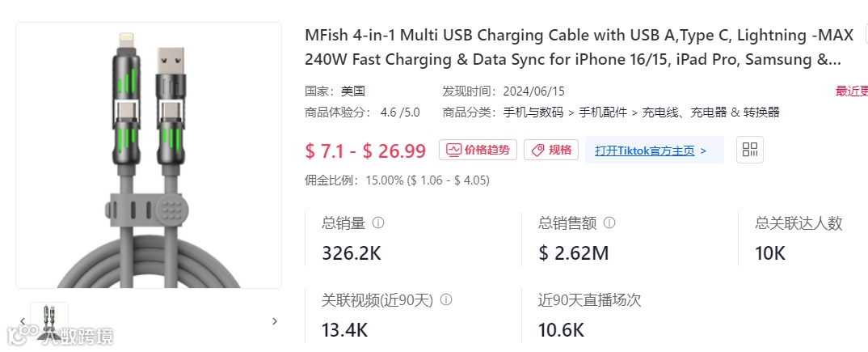Open 打开Tiktok官方主页 link

[651, 151]
